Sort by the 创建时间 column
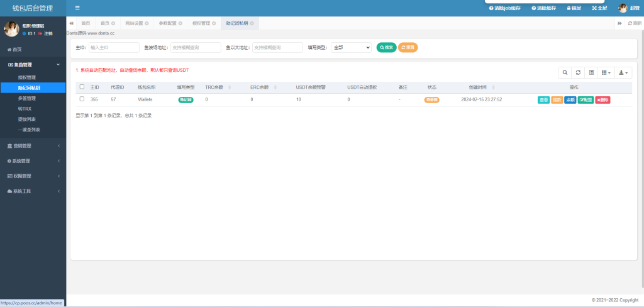The image size is (644, 307). point(481,87)
